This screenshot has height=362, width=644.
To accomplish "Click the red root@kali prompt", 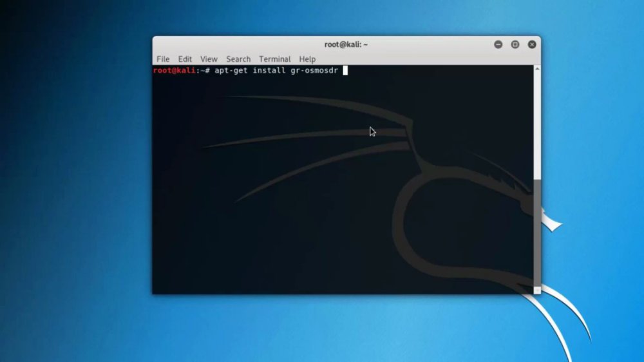I will [x=174, y=70].
